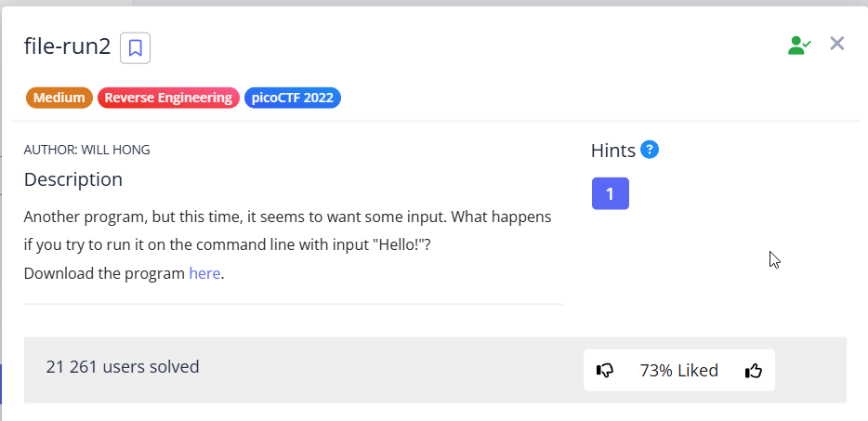The image size is (868, 421).
Task: Like the challenge with thumbs up
Action: tap(754, 371)
